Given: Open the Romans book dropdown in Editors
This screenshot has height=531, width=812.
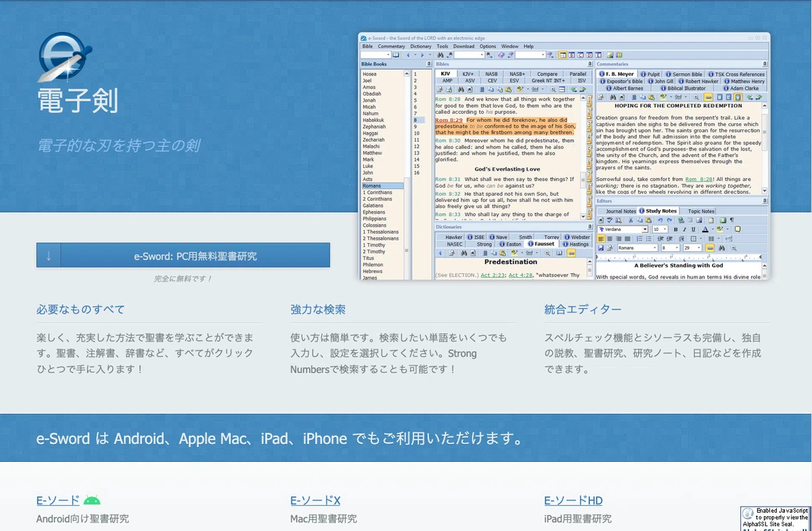Looking at the screenshot, I should [x=637, y=248].
